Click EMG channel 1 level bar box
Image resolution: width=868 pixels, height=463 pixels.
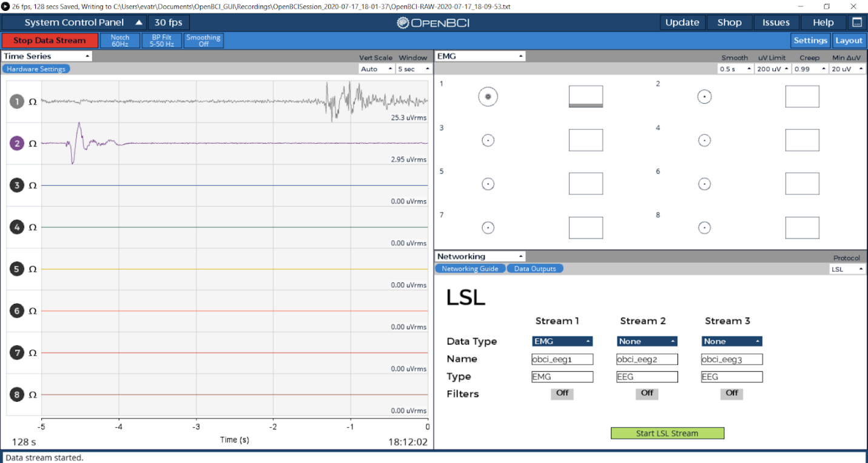[x=586, y=96]
